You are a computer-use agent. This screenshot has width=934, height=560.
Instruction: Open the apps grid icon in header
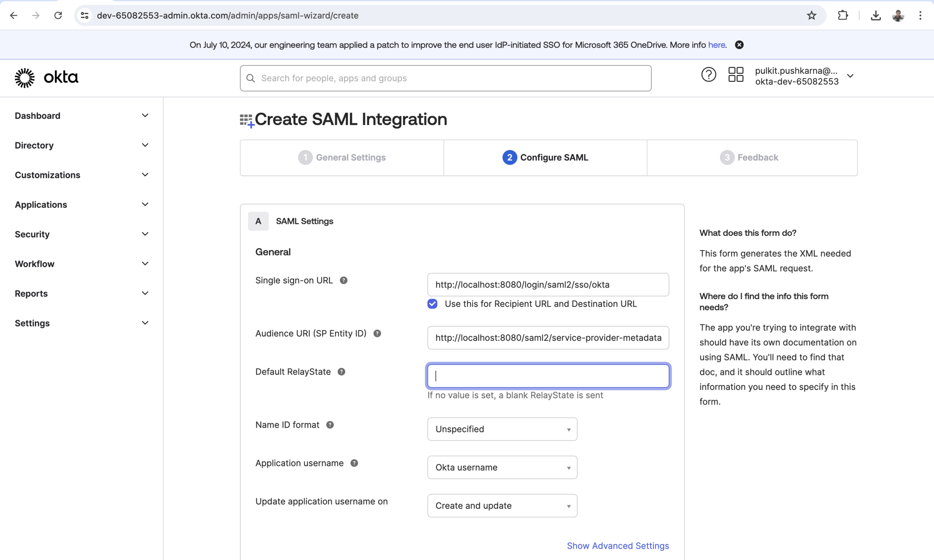(x=736, y=75)
